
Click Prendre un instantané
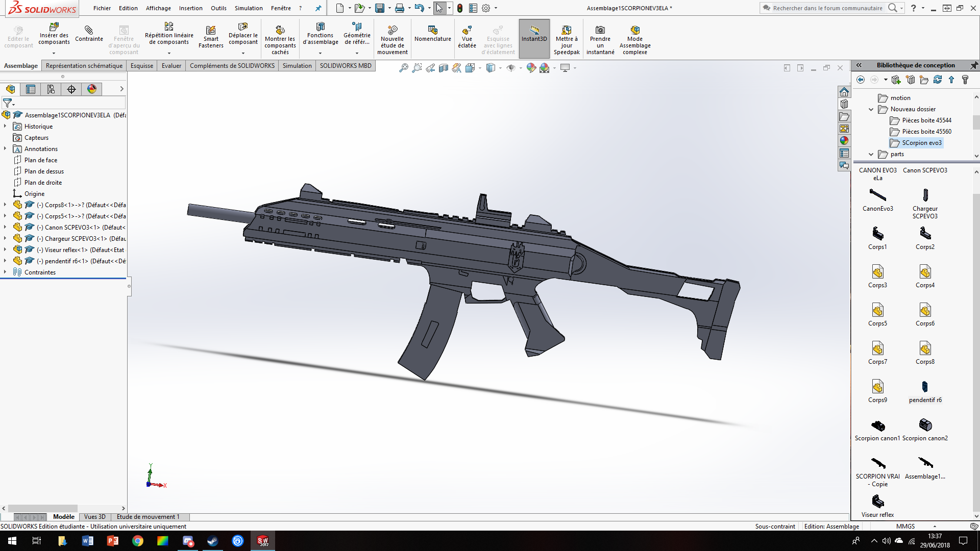click(x=600, y=40)
